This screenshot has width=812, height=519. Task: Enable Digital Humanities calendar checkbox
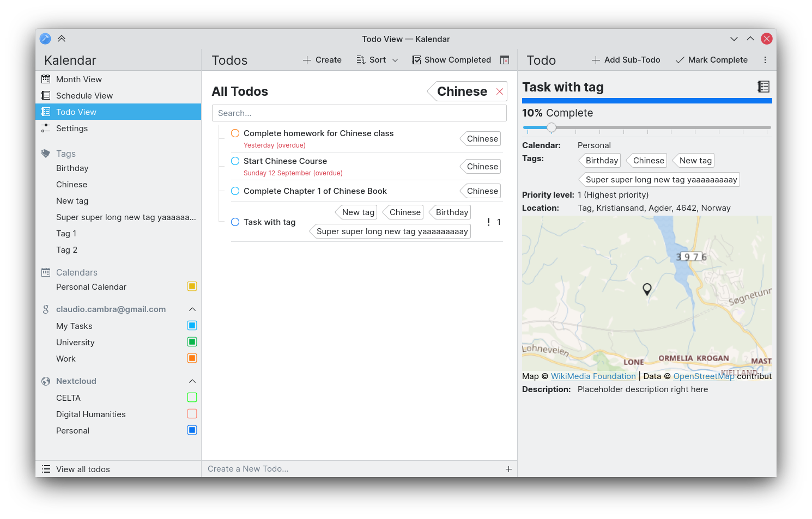coord(192,414)
